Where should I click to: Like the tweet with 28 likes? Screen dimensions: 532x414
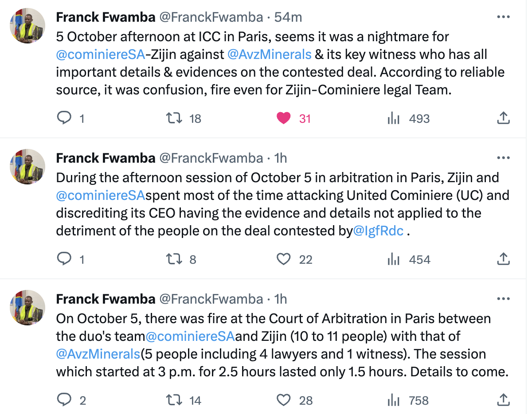pyautogui.click(x=284, y=400)
